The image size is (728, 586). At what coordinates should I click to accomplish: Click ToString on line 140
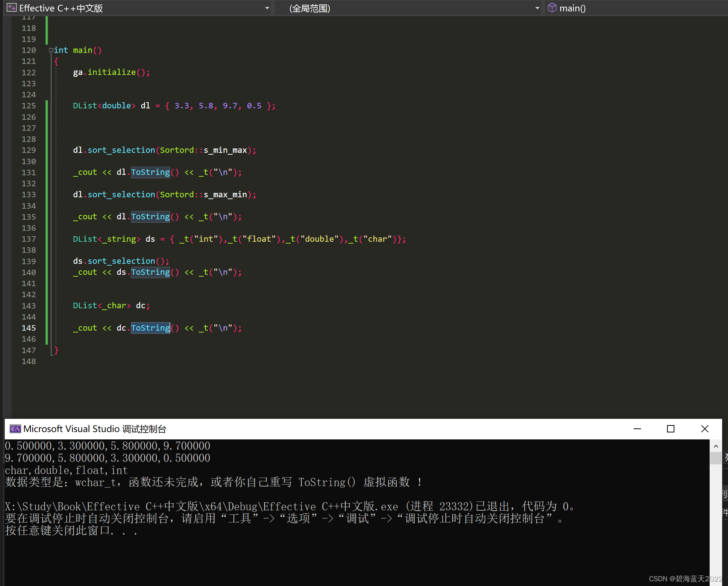[x=151, y=272]
